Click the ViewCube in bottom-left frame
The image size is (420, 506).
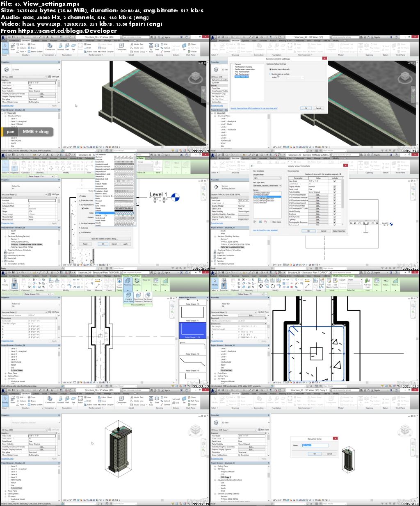point(196,430)
